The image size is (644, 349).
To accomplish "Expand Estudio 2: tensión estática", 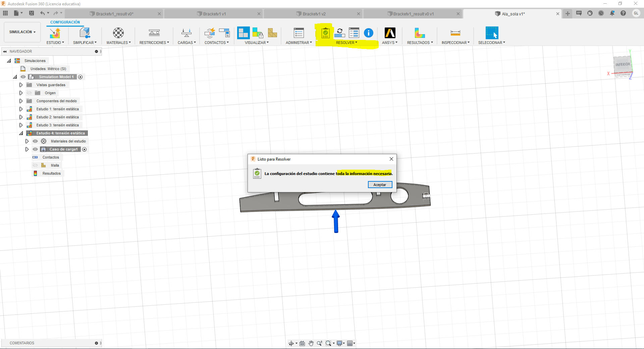I will coord(21,117).
